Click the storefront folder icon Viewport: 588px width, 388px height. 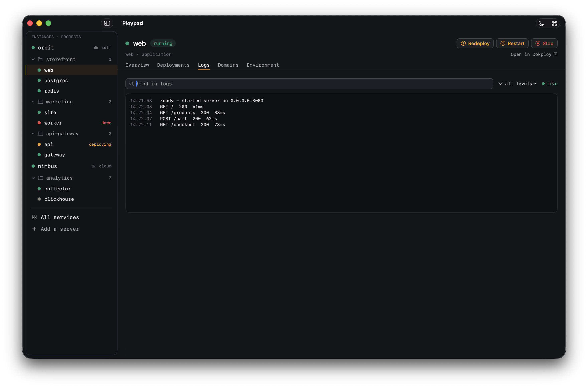click(41, 59)
